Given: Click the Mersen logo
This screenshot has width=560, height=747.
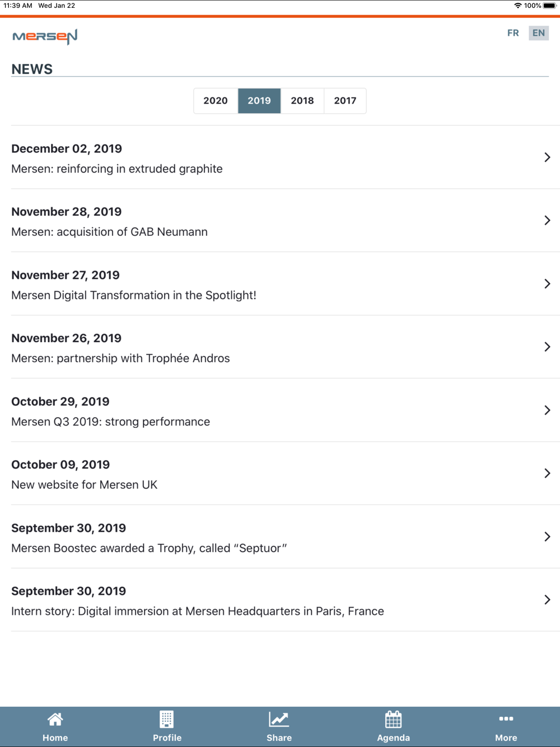Looking at the screenshot, I should point(45,37).
